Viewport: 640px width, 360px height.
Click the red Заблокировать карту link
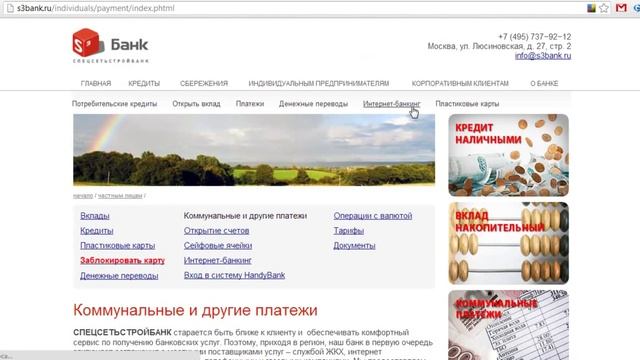pos(122,260)
